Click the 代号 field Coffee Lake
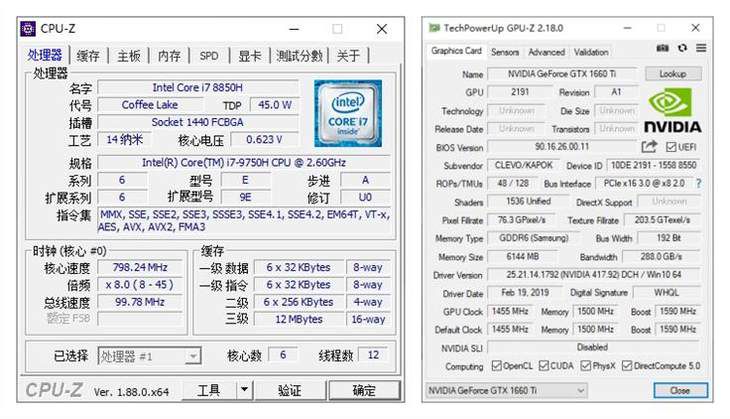The image size is (730, 419). pos(150,105)
